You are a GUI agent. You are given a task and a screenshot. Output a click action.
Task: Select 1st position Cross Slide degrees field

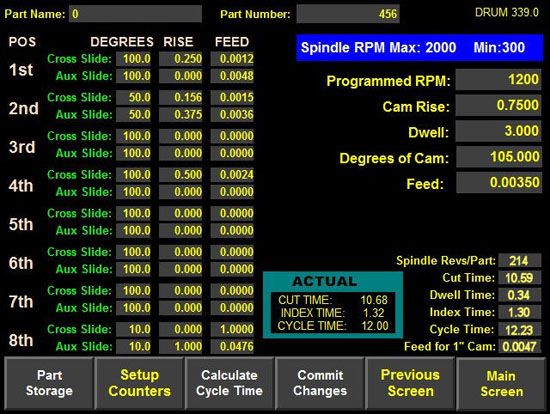coord(133,59)
